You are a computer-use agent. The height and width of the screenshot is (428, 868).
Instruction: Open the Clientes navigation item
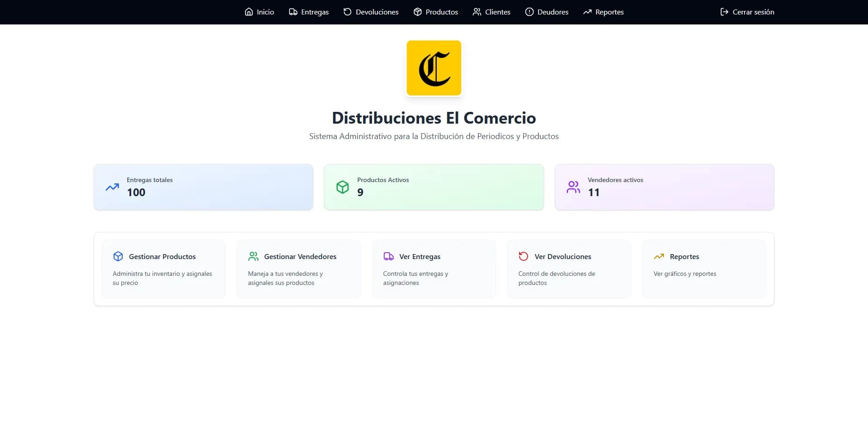click(491, 12)
